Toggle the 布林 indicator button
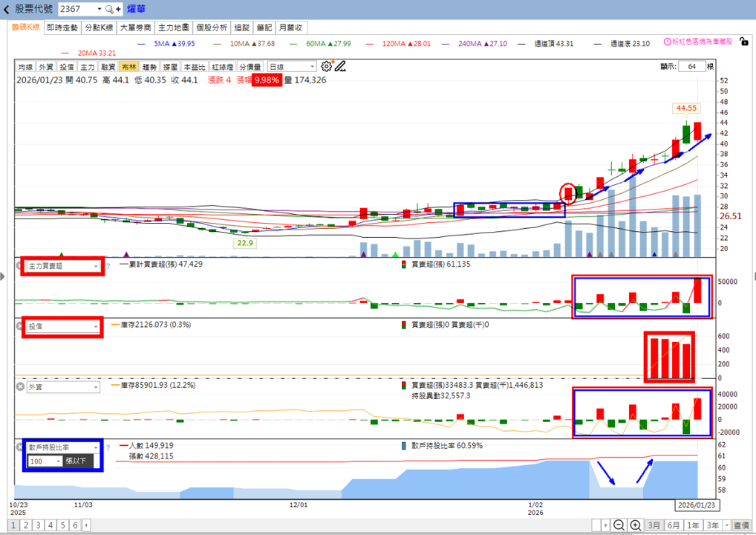The image size is (756, 535). pos(128,67)
